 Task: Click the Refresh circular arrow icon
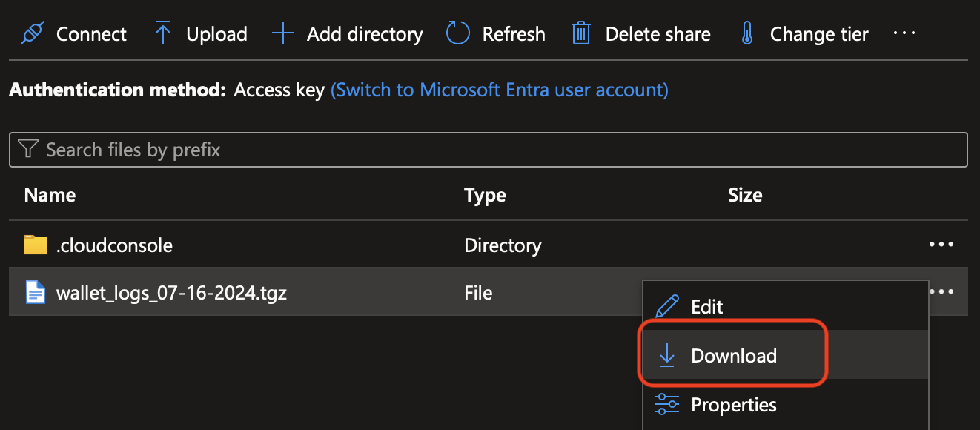(x=458, y=33)
